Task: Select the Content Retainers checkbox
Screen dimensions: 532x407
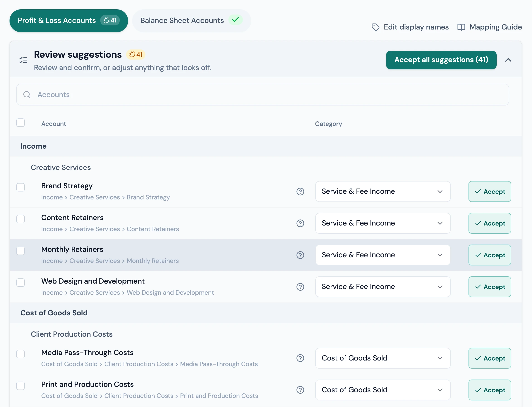Action: tap(21, 219)
